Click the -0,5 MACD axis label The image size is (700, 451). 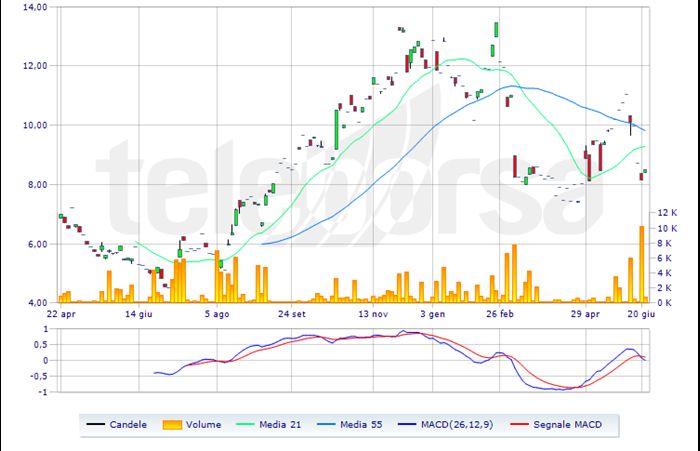coord(39,376)
